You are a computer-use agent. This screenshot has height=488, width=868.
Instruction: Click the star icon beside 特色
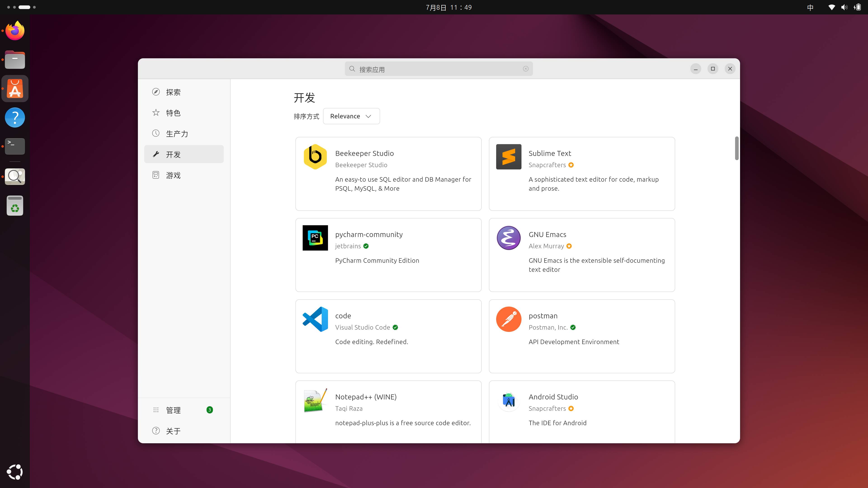[156, 113]
